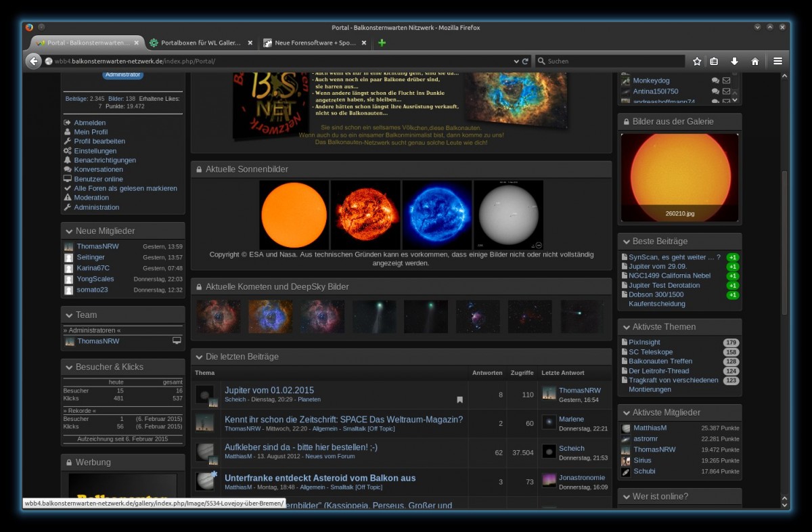Click the reload page icon in URL bar

tap(525, 62)
